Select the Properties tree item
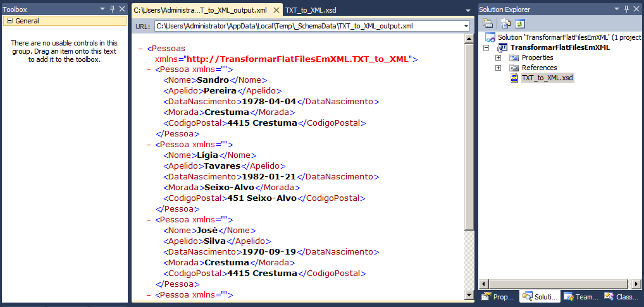644x307 pixels. click(x=537, y=57)
